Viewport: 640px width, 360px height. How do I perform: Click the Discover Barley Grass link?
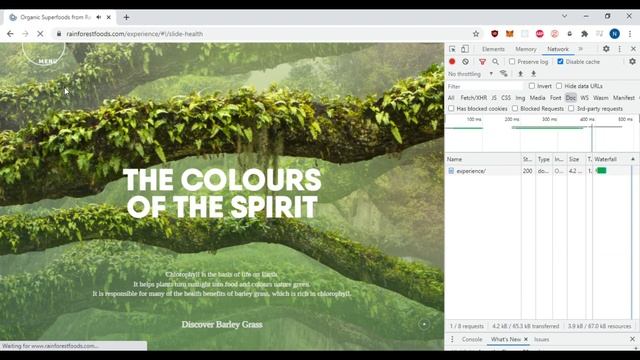point(222,324)
